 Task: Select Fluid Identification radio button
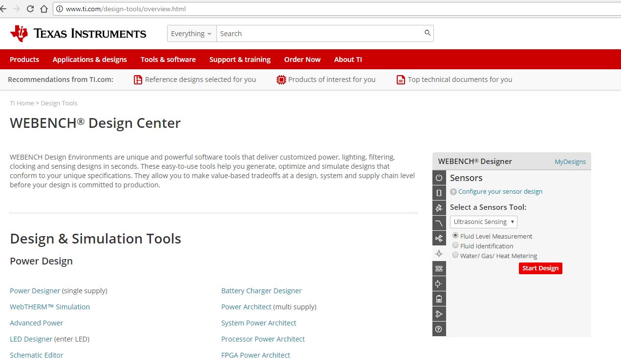(455, 245)
